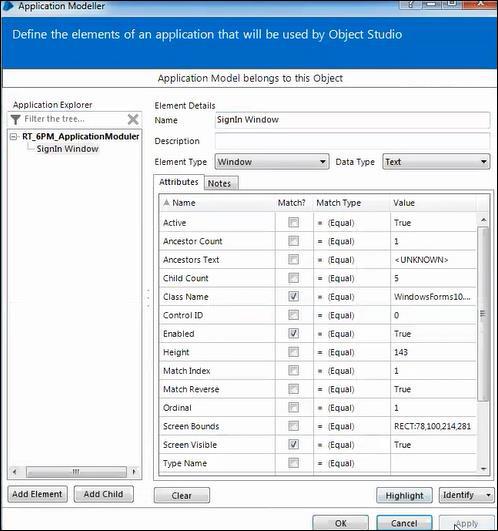
Task: Clear the tree filter with the X icon
Action: tap(133, 119)
